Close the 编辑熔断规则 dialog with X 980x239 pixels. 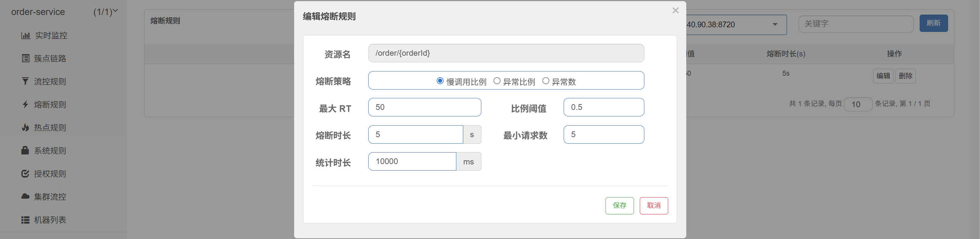675,11
